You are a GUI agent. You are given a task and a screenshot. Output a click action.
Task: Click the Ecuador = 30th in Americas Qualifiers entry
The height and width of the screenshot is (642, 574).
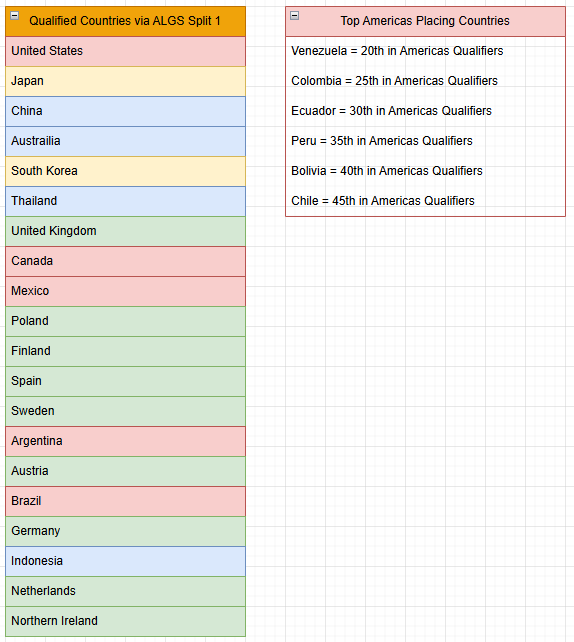(x=425, y=111)
